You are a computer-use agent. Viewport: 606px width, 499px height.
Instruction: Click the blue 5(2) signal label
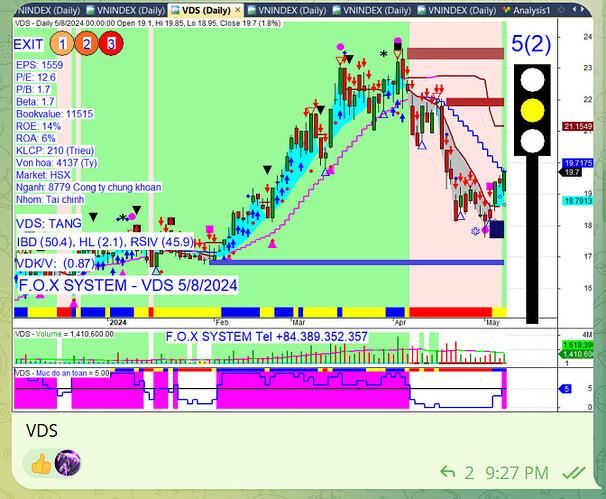click(x=531, y=44)
